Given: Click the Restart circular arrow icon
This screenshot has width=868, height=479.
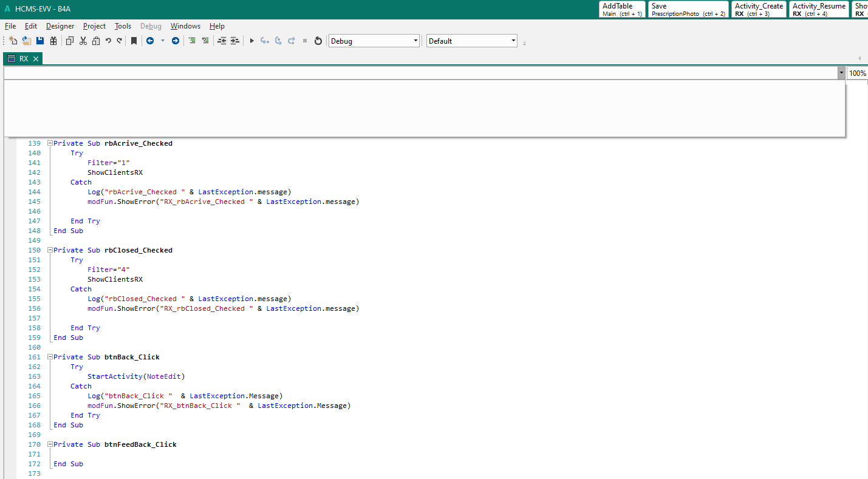Looking at the screenshot, I should click(318, 41).
